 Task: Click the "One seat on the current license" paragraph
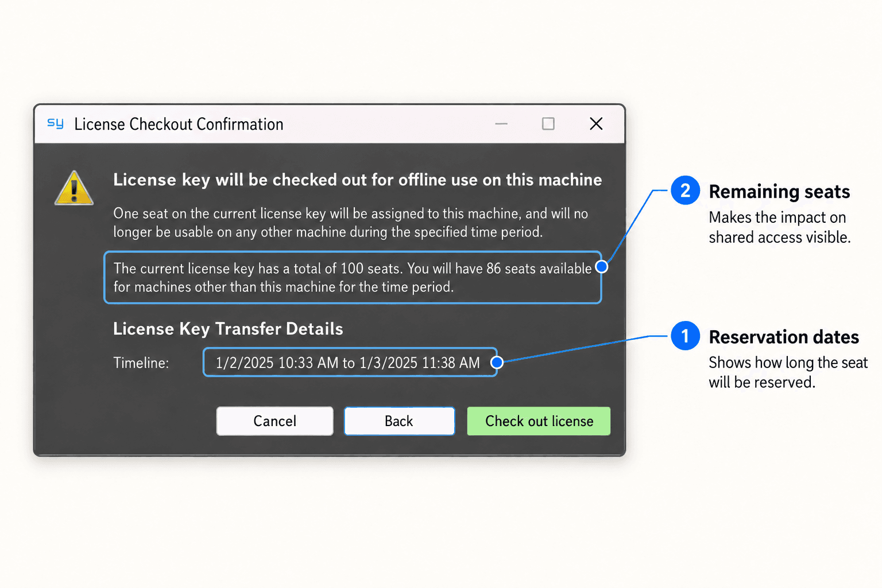click(x=350, y=223)
